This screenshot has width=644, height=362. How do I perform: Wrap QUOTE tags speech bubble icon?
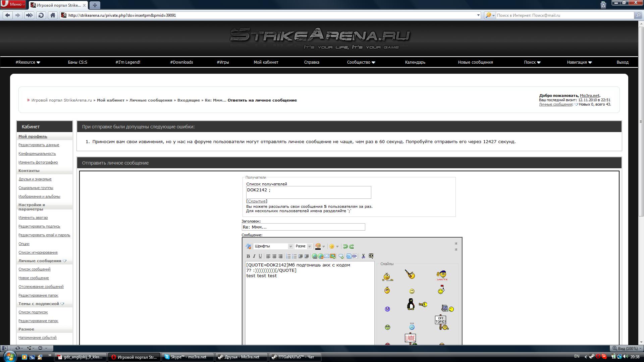coord(341,256)
